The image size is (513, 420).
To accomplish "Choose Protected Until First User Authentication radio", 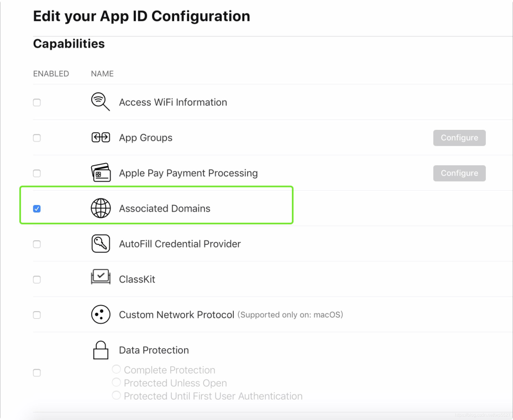I will (116, 395).
